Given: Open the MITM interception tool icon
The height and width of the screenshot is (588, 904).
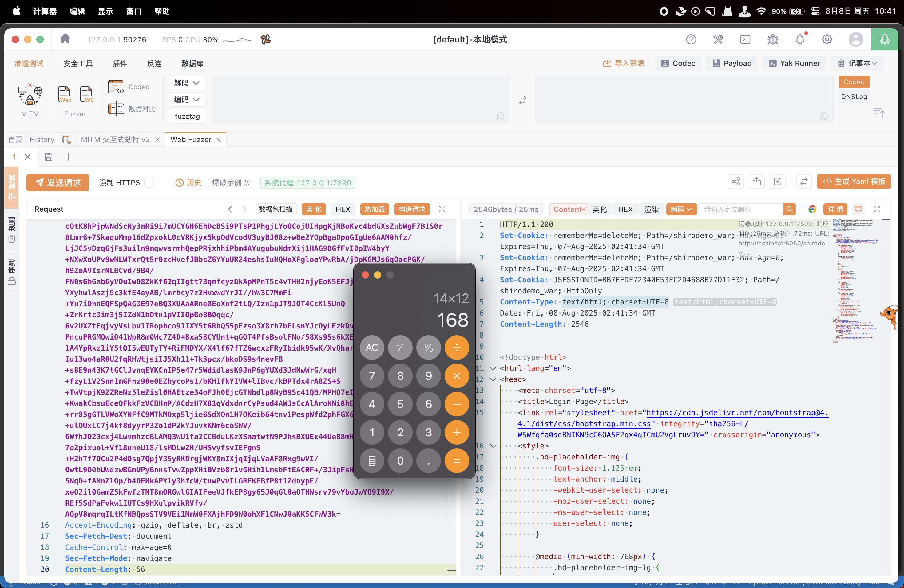Looking at the screenshot, I should click(30, 95).
